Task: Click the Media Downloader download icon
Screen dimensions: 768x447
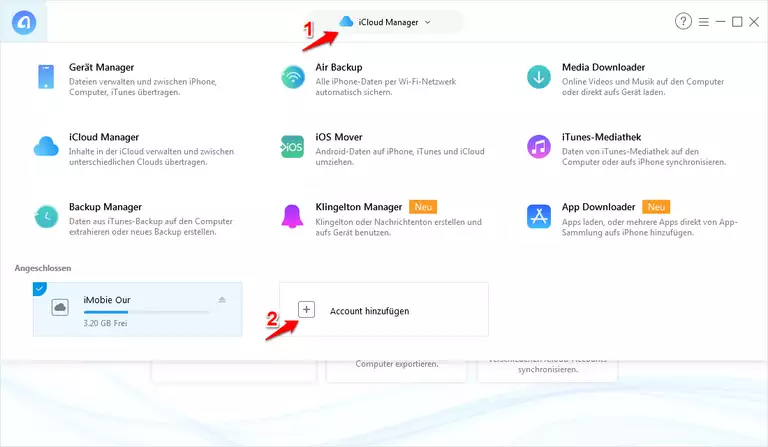Action: point(539,78)
